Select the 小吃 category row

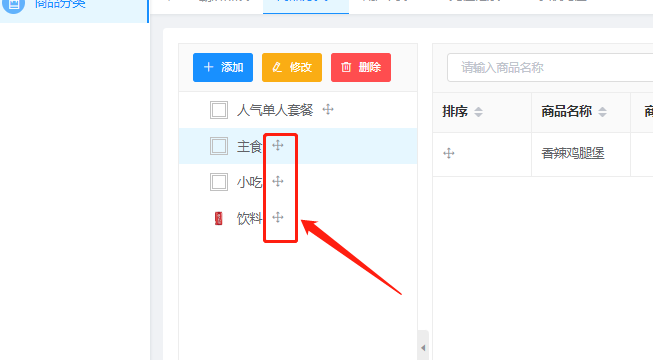click(x=298, y=182)
